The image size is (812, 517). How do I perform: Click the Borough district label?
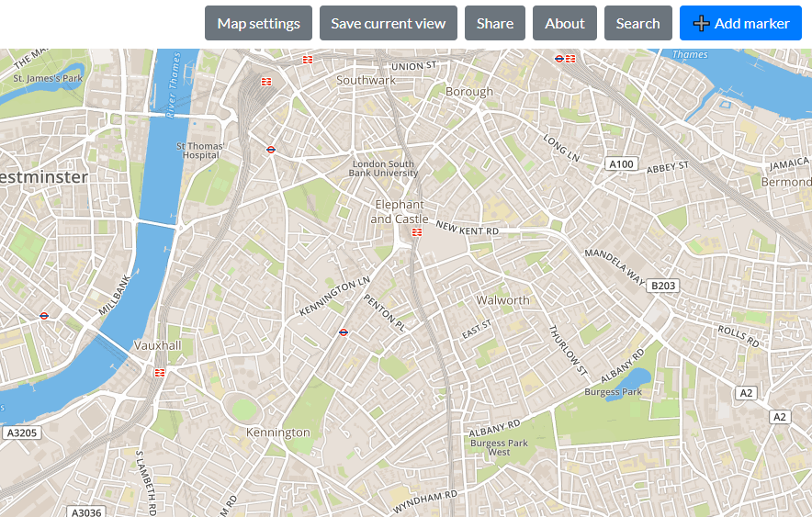[x=469, y=92]
